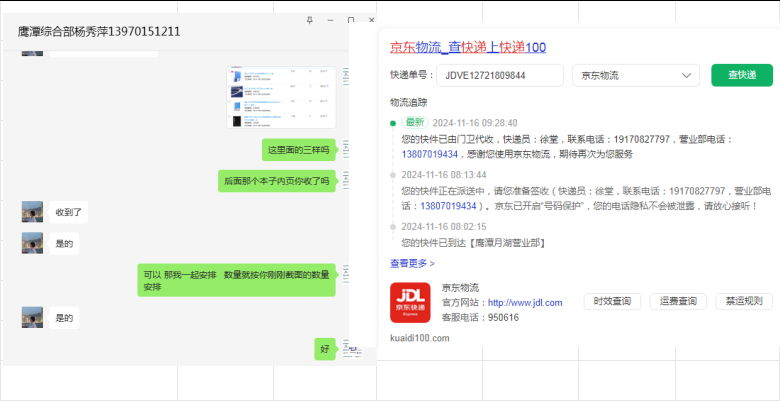Click phone link 13807019434 in latest update
Screen dimensions: 780x401
[x=430, y=154]
